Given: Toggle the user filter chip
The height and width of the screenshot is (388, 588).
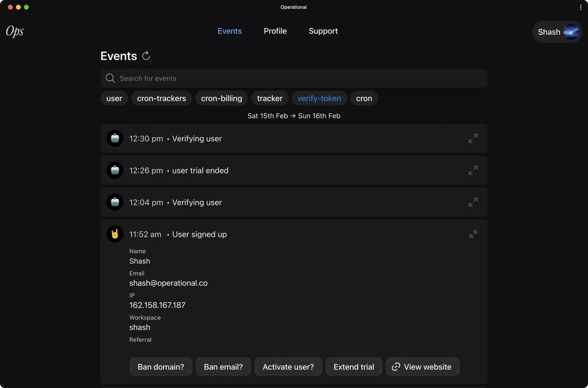Looking at the screenshot, I should click(x=114, y=98).
